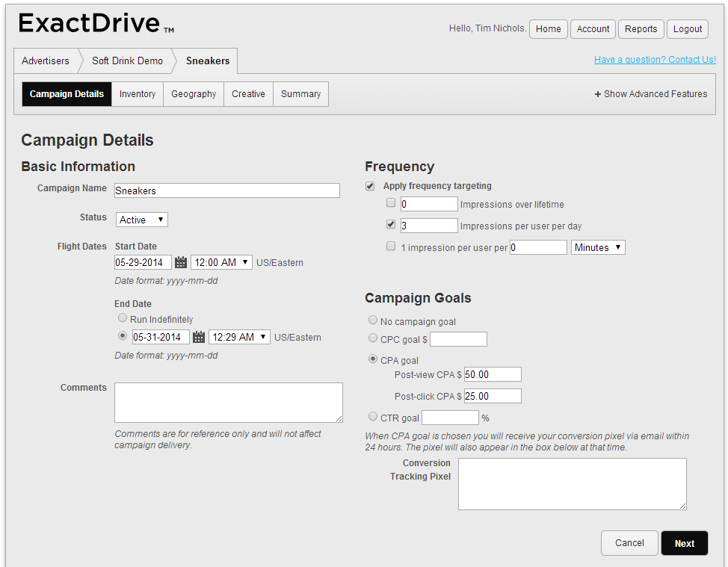Open the Inventory tab
728x567 pixels.
click(138, 93)
